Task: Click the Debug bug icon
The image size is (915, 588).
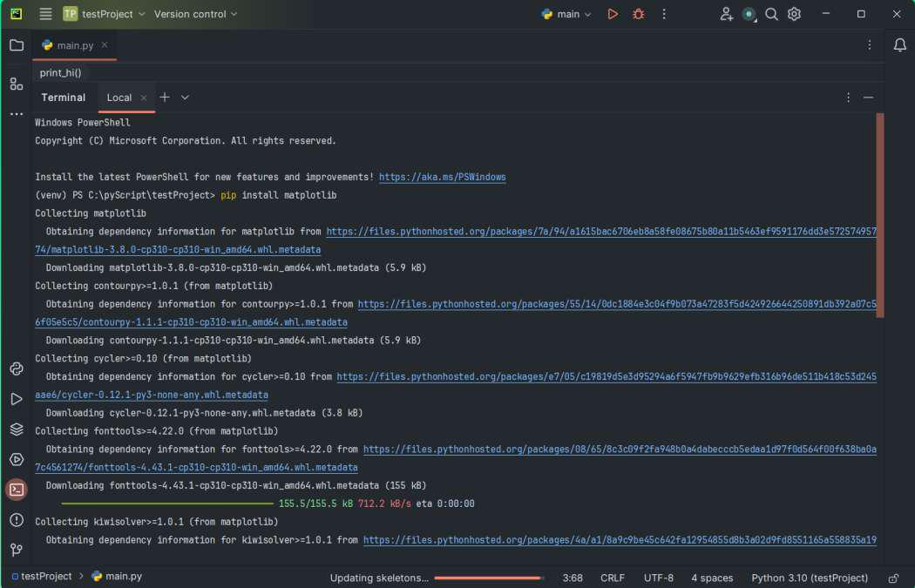Action: click(639, 14)
